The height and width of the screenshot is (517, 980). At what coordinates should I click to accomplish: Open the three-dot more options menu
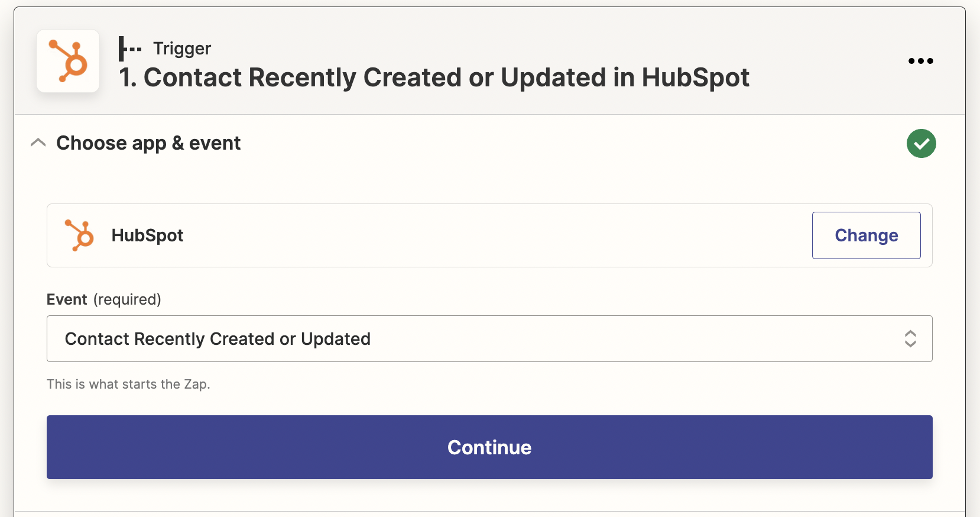pyautogui.click(x=920, y=61)
